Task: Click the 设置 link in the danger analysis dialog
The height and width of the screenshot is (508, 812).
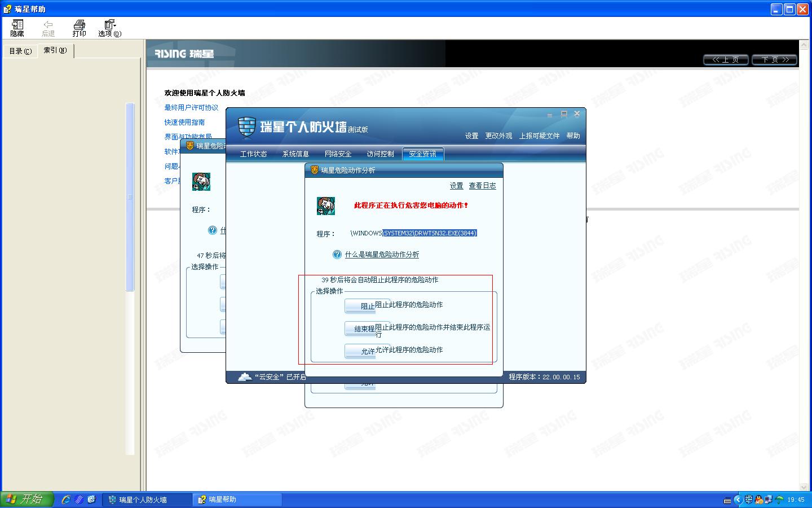Action: (x=457, y=186)
